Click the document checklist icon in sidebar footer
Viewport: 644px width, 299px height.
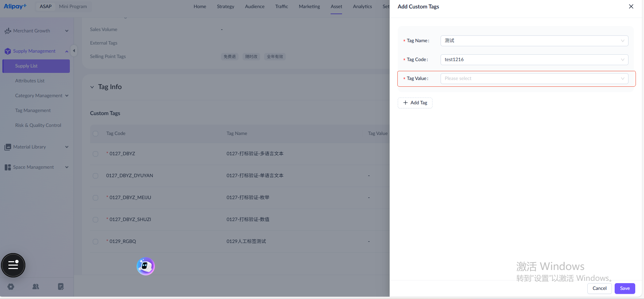[61, 287]
